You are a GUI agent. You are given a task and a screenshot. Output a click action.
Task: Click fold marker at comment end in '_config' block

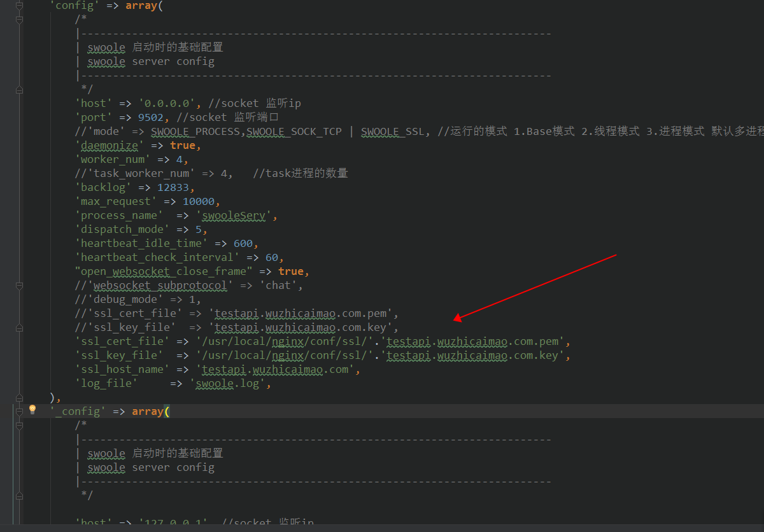19,495
